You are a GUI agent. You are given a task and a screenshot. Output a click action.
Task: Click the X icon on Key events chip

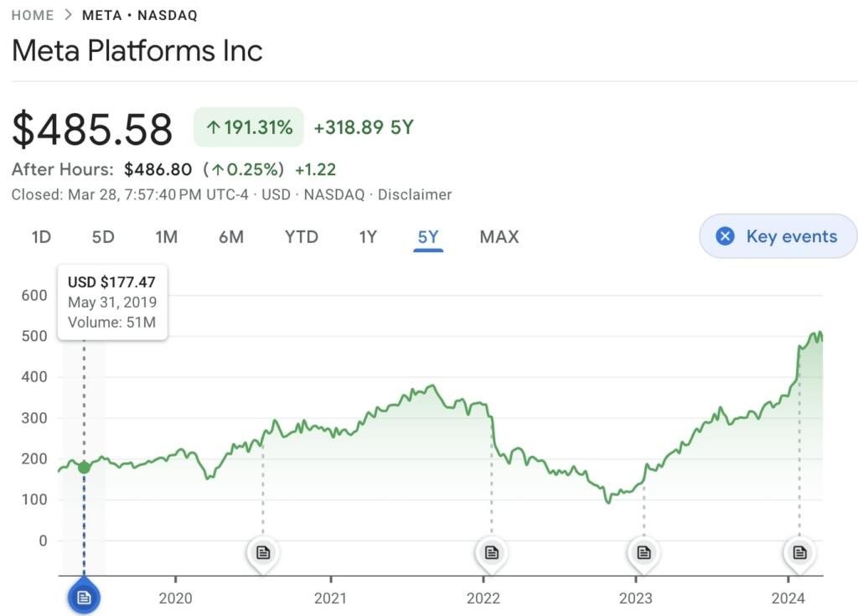click(x=726, y=236)
